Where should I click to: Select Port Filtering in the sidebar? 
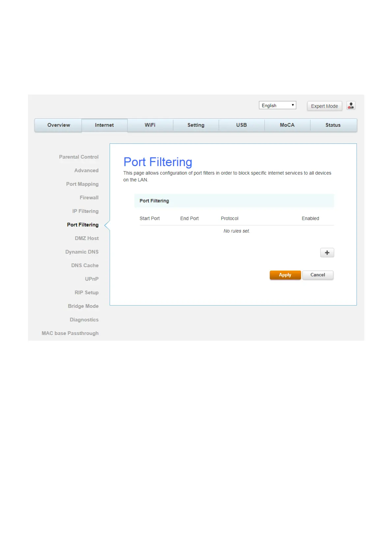coord(83,224)
